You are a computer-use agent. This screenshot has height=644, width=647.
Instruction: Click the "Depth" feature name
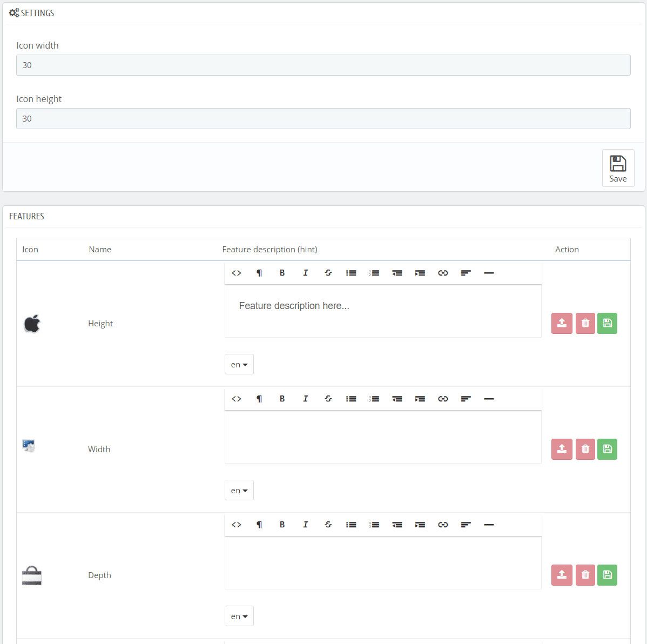coord(99,575)
